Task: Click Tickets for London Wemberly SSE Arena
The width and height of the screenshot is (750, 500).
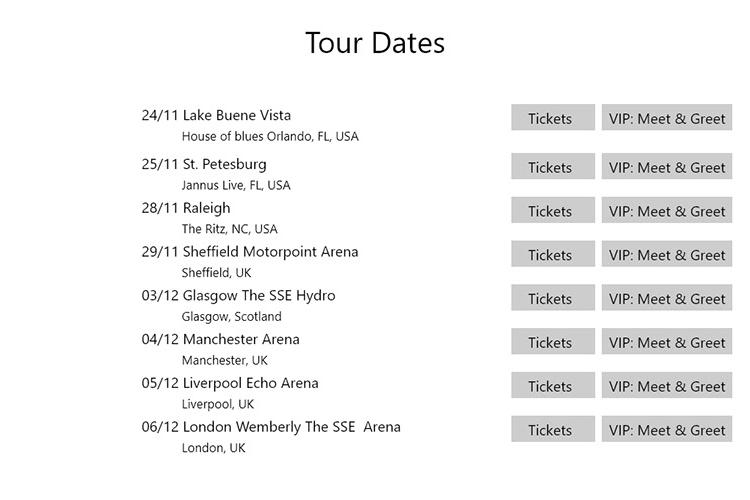Action: 553,429
